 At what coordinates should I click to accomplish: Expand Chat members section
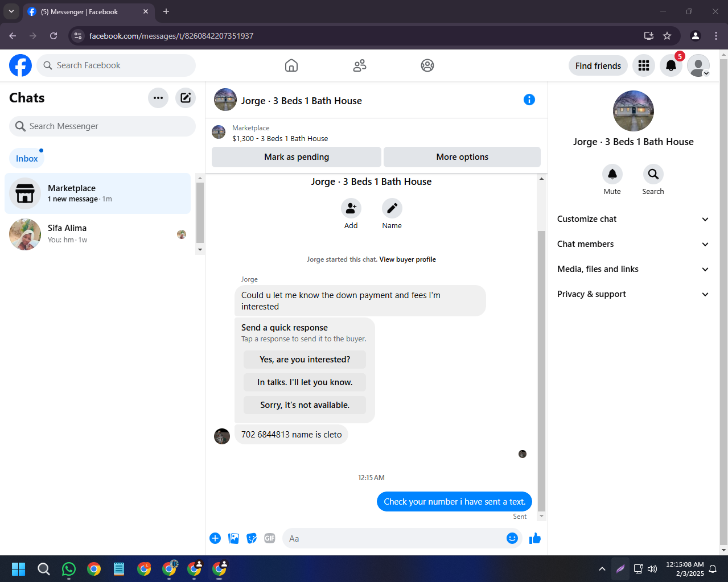(x=633, y=244)
